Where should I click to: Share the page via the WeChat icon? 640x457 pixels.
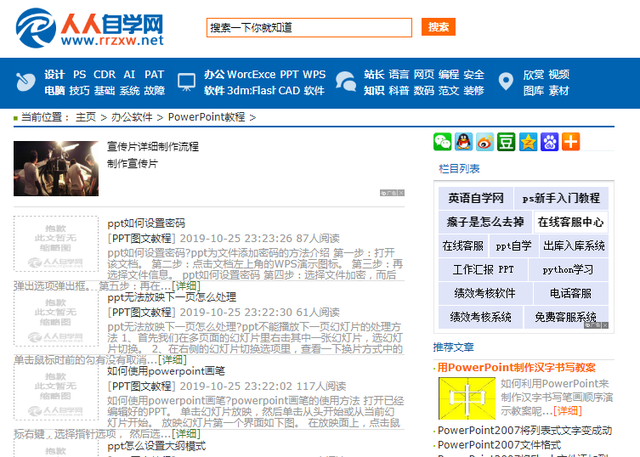pos(442,142)
